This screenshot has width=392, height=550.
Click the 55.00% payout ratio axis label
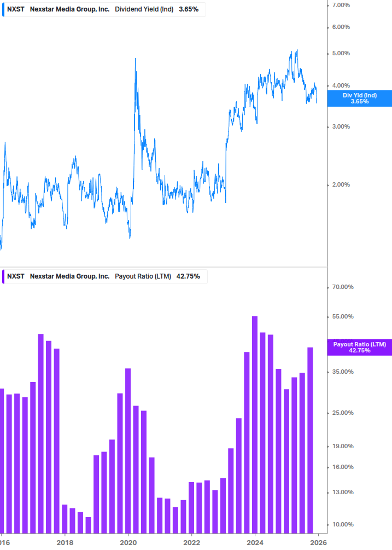[x=343, y=316]
